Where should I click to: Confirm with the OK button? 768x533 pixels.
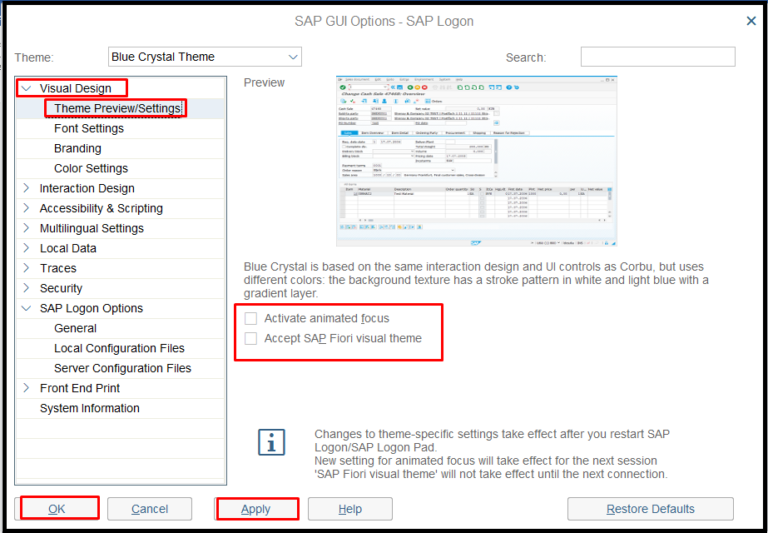tap(57, 509)
